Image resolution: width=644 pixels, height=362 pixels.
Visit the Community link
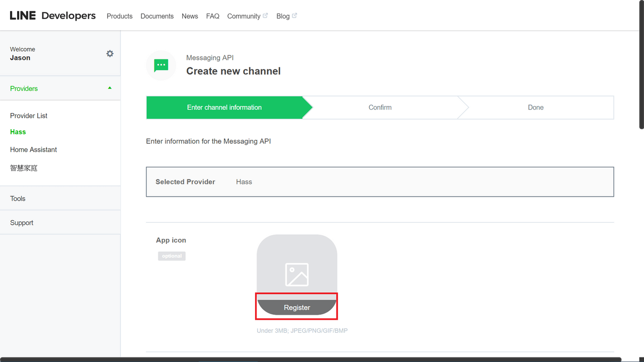pos(244,16)
